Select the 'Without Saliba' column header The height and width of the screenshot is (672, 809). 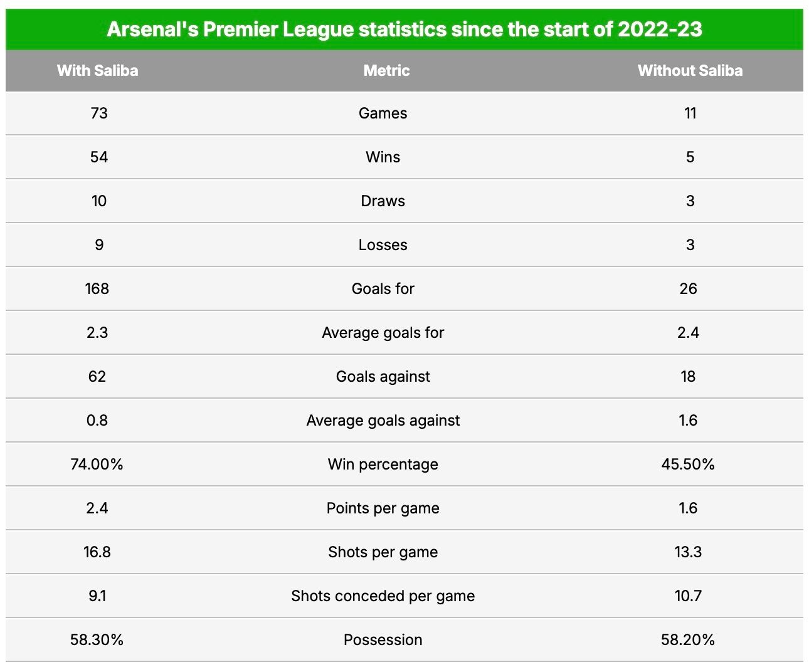tap(690, 70)
